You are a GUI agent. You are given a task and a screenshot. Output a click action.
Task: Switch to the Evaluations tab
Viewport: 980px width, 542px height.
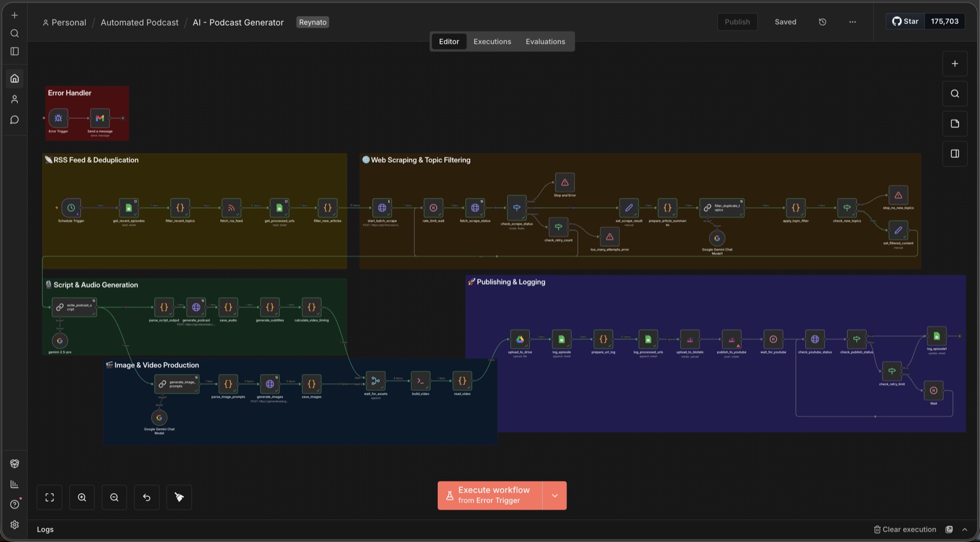pos(545,42)
